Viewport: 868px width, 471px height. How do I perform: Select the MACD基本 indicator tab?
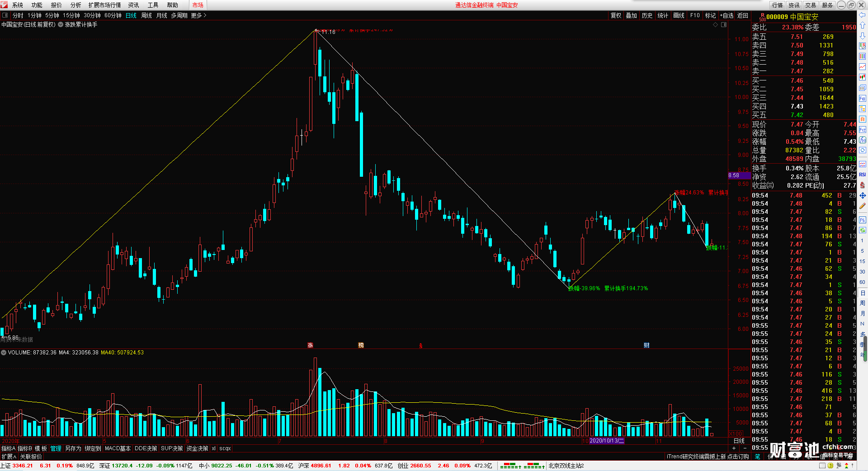(118, 448)
